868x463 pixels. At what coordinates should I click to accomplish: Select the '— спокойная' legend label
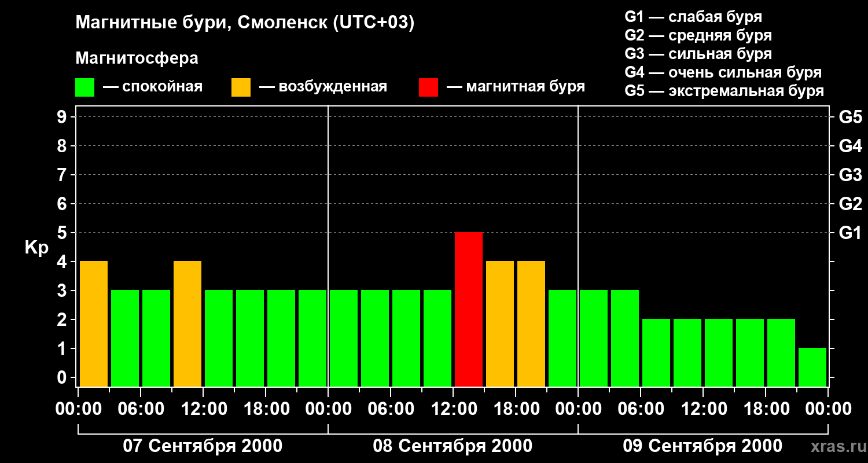point(153,87)
